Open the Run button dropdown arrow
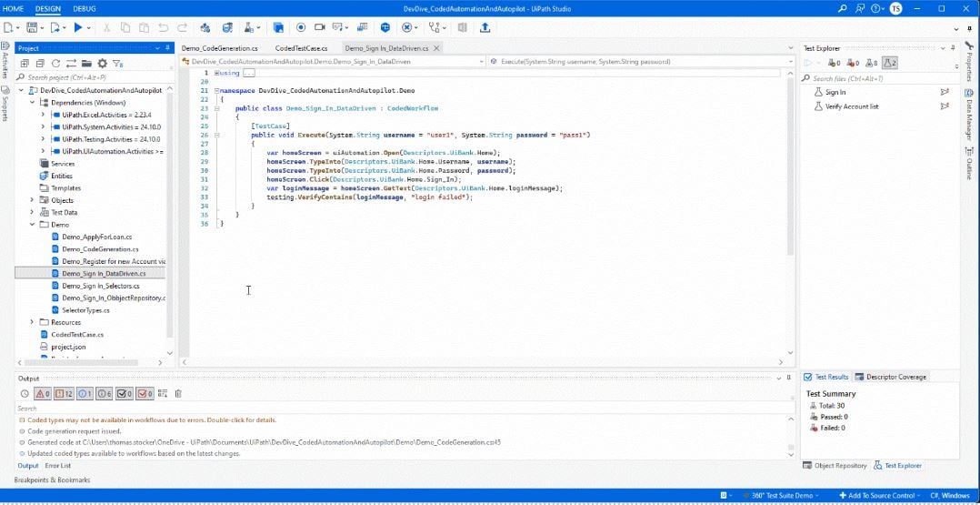This screenshot has width=980, height=505. [x=89, y=27]
